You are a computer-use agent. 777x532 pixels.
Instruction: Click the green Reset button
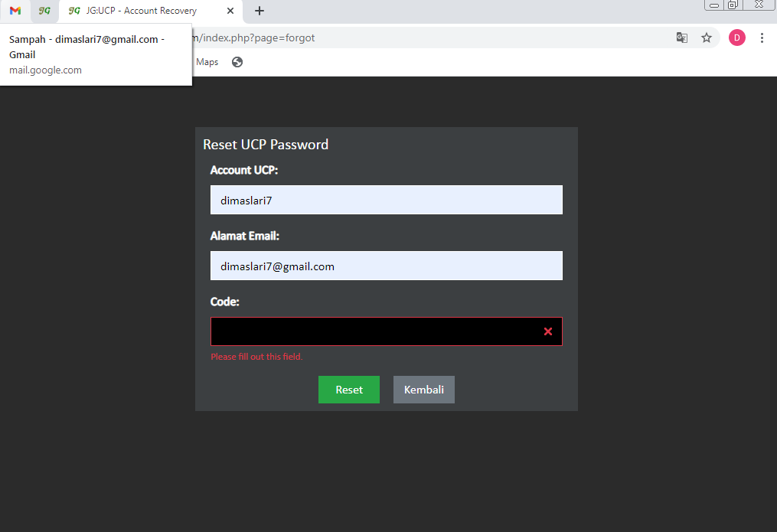coord(349,390)
